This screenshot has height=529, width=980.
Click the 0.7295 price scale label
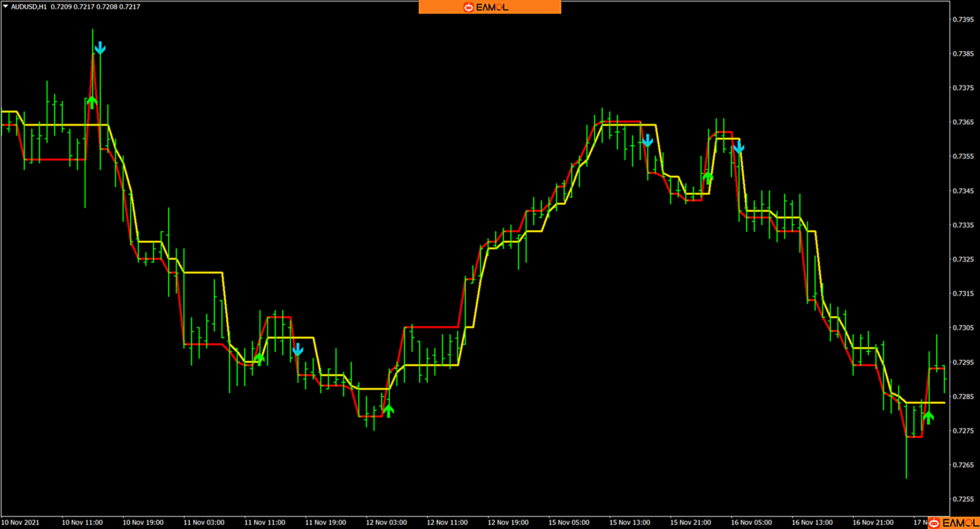[x=963, y=362]
